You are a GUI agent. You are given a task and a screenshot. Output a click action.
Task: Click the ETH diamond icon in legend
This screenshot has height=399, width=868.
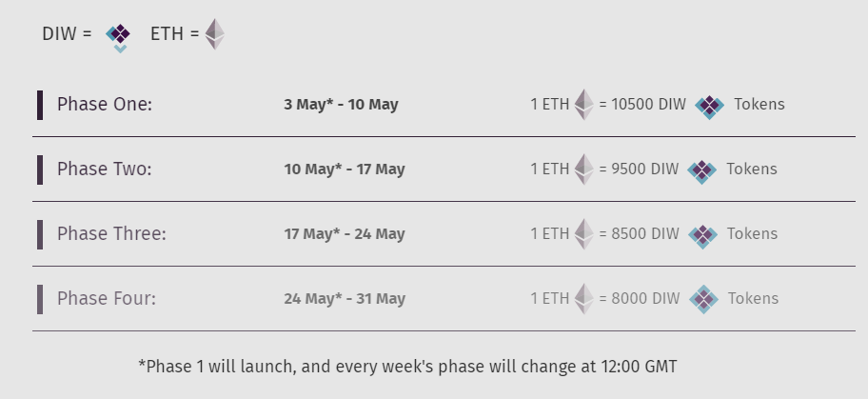(x=215, y=33)
